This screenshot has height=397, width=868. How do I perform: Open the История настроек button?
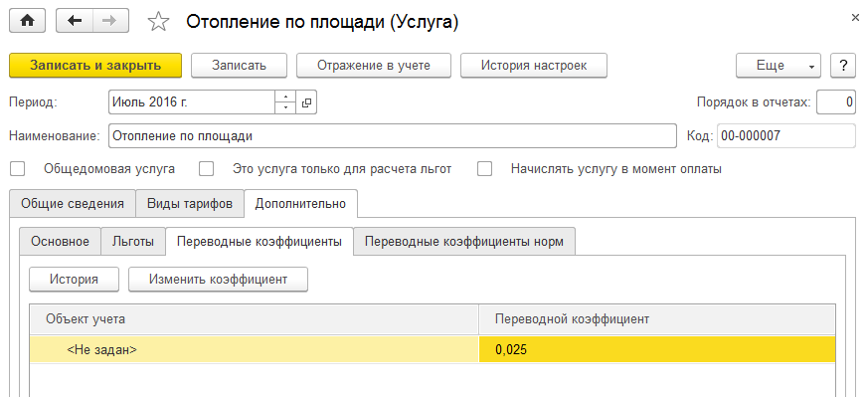click(534, 66)
